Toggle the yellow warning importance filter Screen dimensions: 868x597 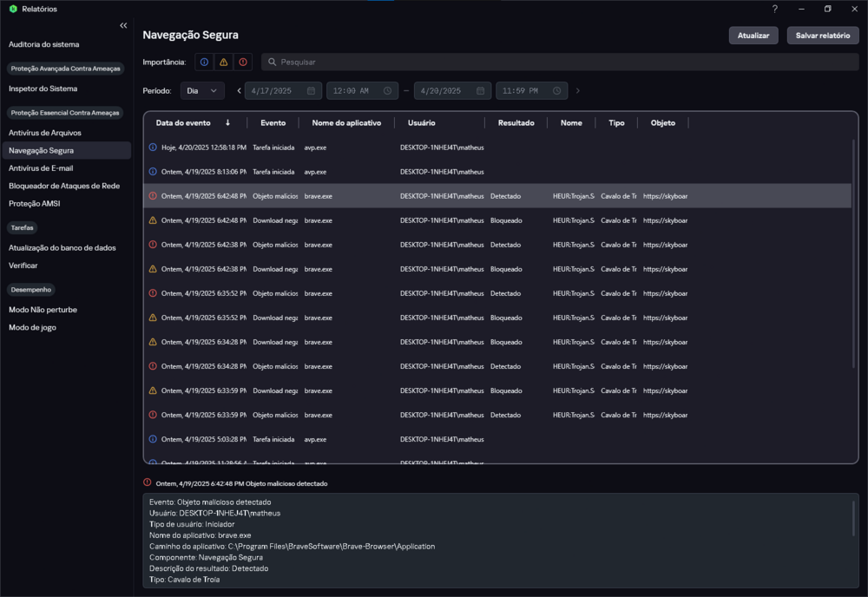223,62
